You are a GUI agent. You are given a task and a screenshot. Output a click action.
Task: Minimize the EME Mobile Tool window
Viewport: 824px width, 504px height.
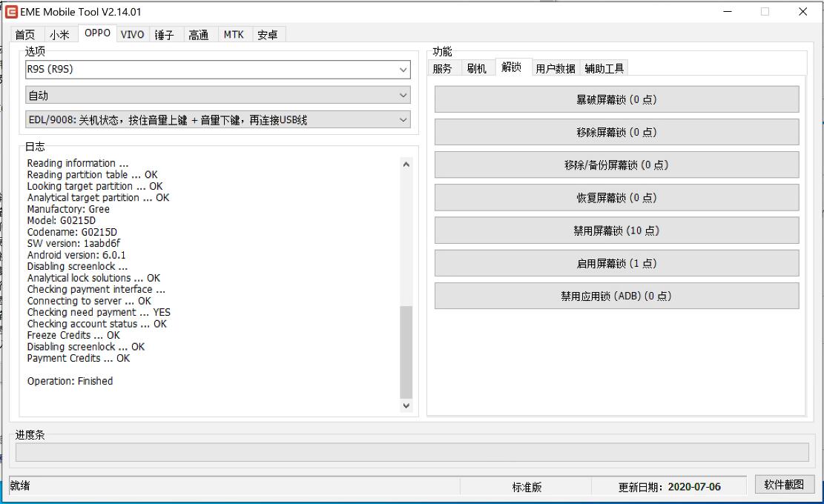click(728, 12)
